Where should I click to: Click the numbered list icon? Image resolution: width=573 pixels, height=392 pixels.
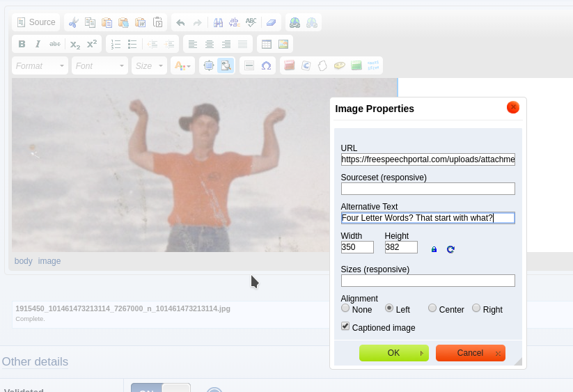point(116,44)
